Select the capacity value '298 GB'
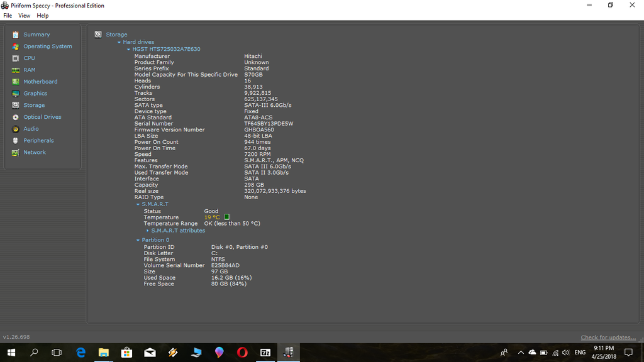 254,185
